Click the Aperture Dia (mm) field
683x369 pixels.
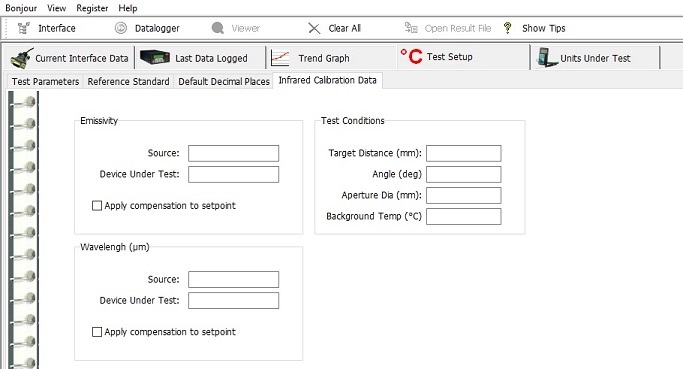pyautogui.click(x=463, y=195)
